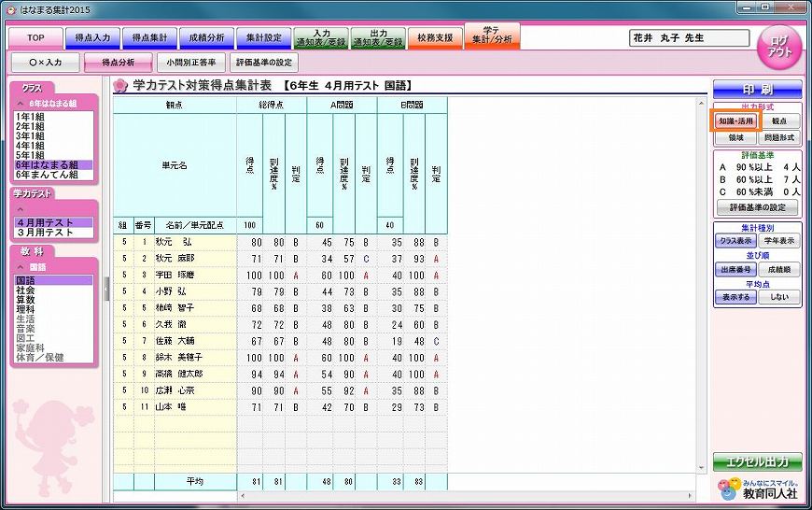Sort by 出席番号

[x=735, y=270]
